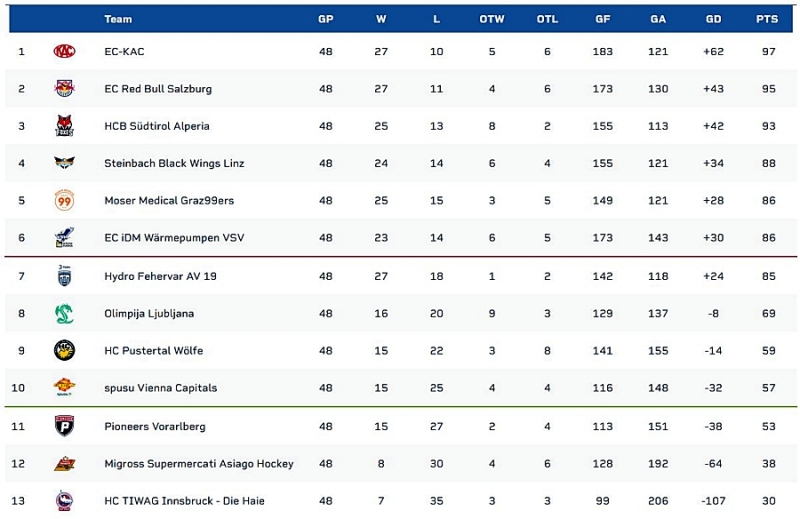The image size is (800, 519).
Task: Click the Moser Medical Graz99ers logo
Action: click(x=64, y=201)
